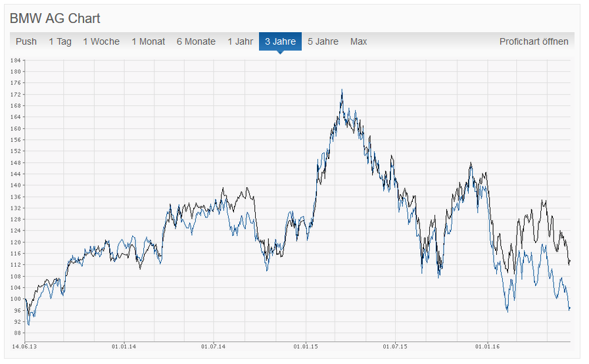
Task: Click the 01.07.14 date axis label
Action: [214, 346]
